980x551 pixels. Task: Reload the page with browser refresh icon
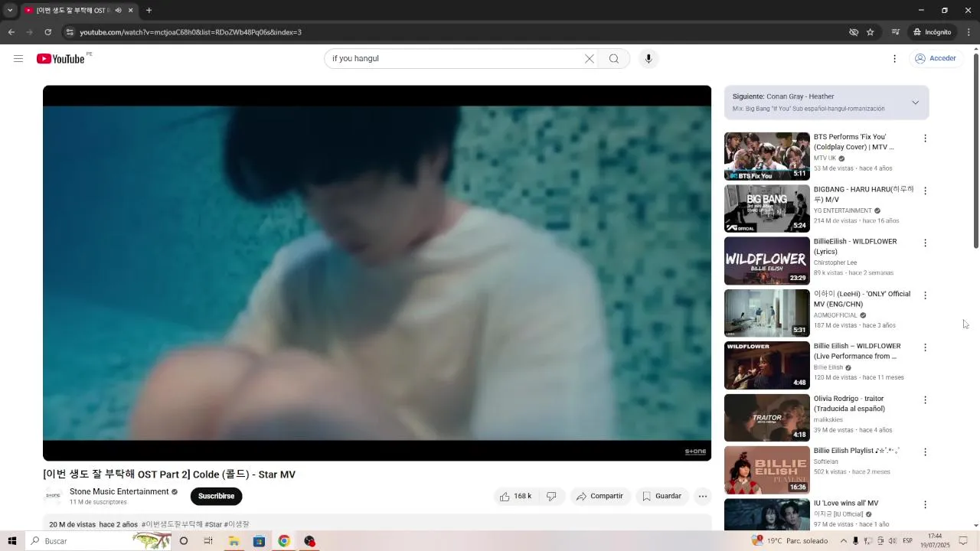coord(47,32)
